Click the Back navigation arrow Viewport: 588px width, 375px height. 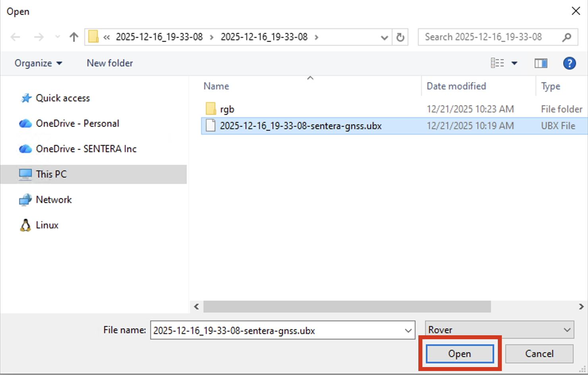pyautogui.click(x=15, y=37)
